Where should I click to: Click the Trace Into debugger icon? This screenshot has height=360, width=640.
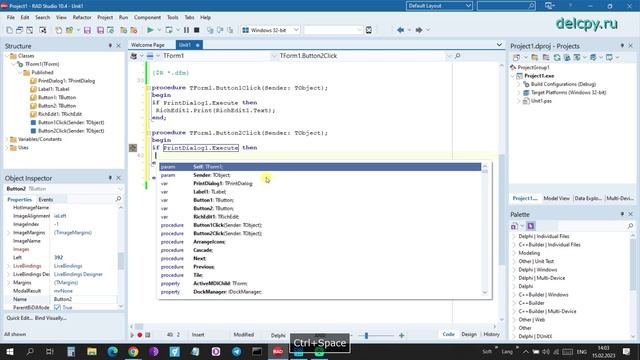tap(210, 30)
